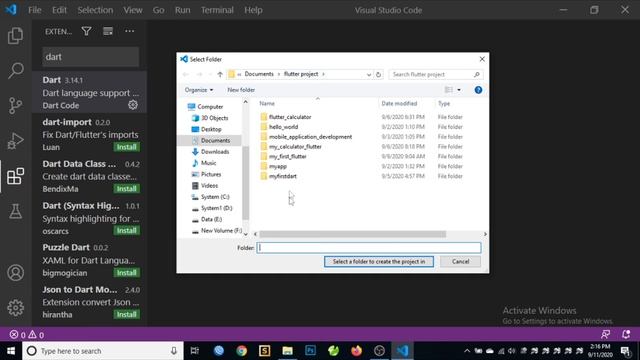The height and width of the screenshot is (360, 640).
Task: Click the navigation pane vertical scrollbar
Action: click(245, 183)
